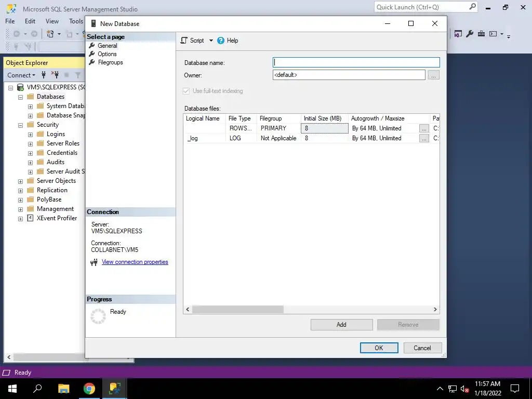Expand System Databases node

pyautogui.click(x=30, y=107)
